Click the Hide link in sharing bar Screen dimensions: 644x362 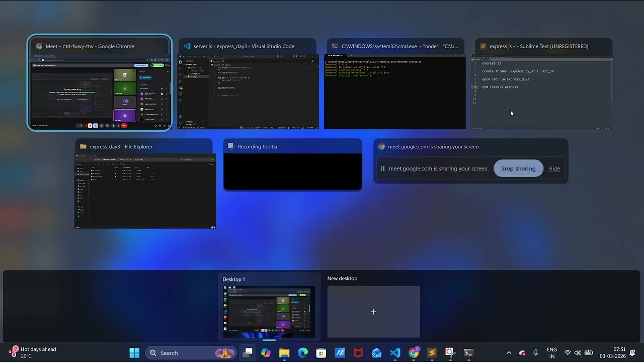pyautogui.click(x=554, y=168)
